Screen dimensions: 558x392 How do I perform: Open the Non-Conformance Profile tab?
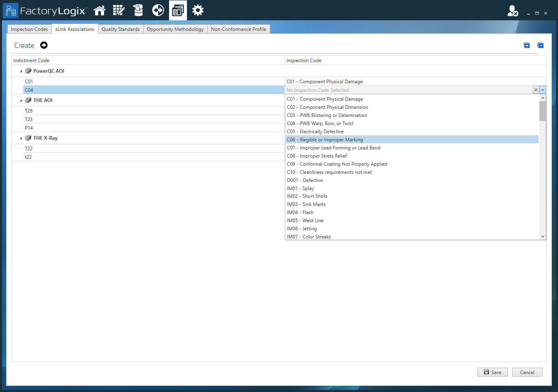point(239,29)
